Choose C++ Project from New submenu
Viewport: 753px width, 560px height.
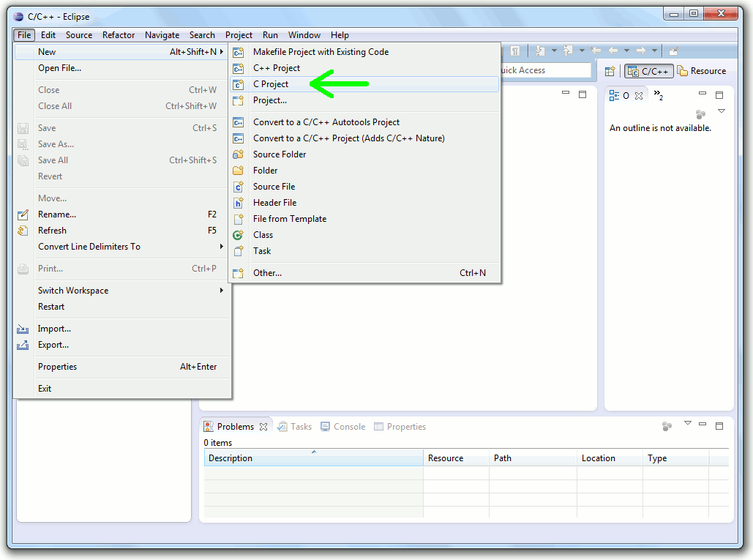pyautogui.click(x=364, y=68)
